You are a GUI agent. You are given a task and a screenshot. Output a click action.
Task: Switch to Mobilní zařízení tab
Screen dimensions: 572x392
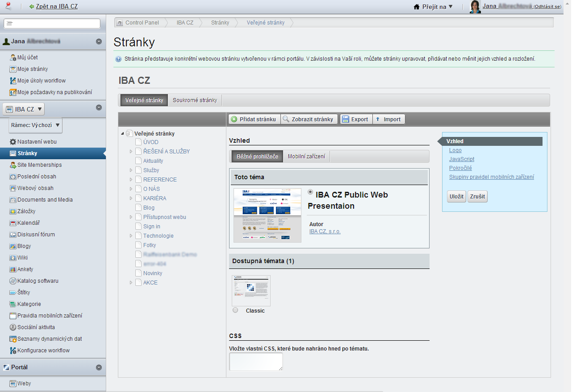point(306,157)
